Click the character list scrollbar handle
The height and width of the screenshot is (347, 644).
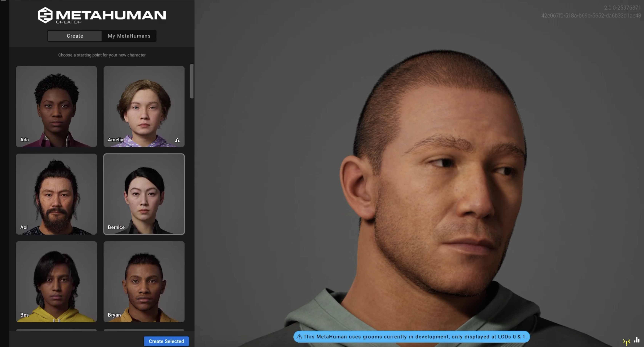192,81
